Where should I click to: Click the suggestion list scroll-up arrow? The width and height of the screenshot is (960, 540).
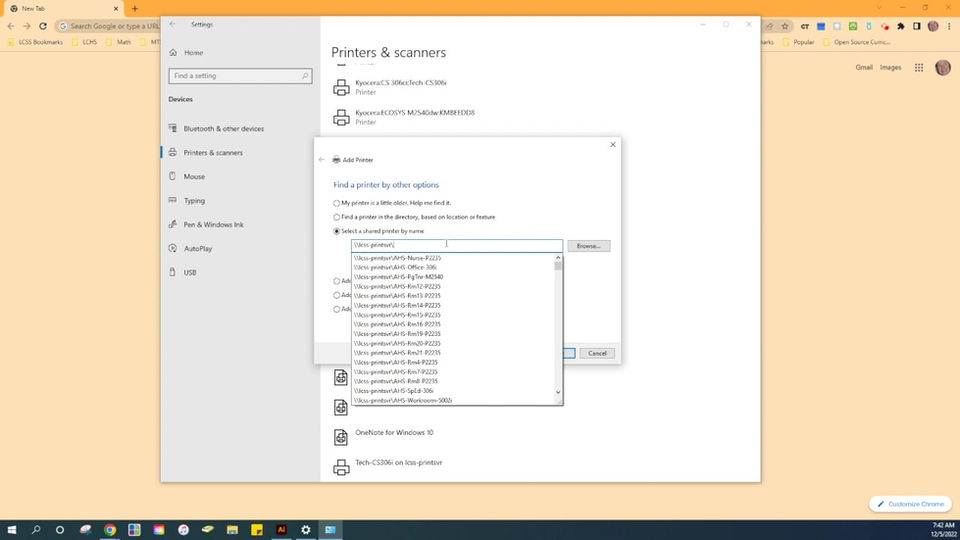pos(558,258)
